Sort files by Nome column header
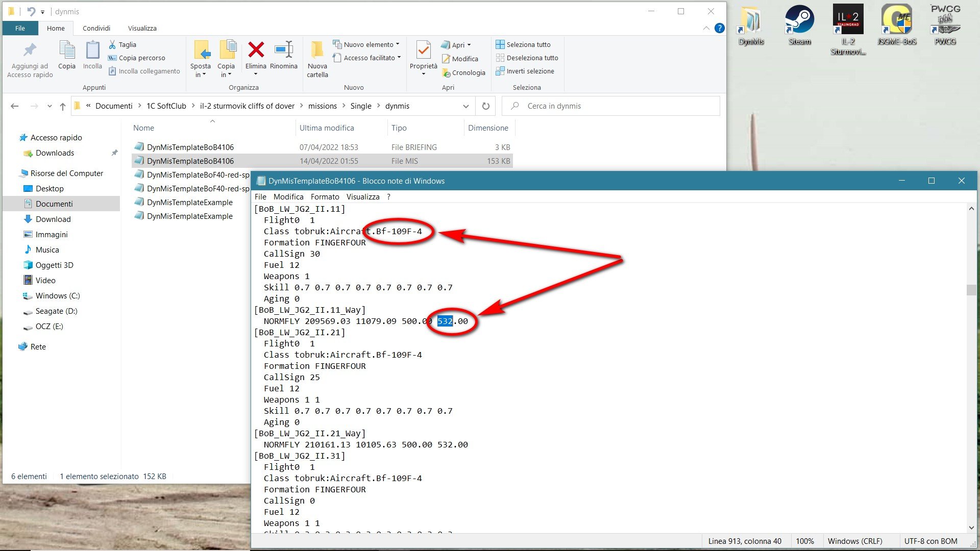The height and width of the screenshot is (551, 980). pos(143,128)
